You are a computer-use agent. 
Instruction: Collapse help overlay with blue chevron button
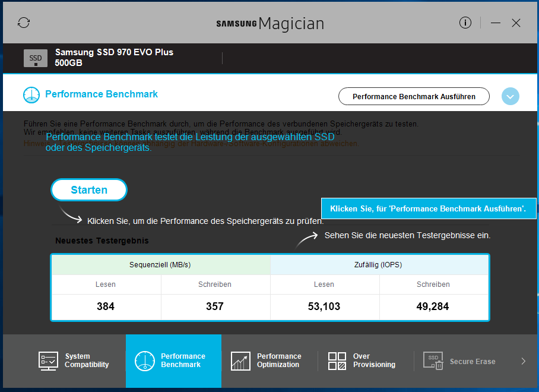(510, 96)
